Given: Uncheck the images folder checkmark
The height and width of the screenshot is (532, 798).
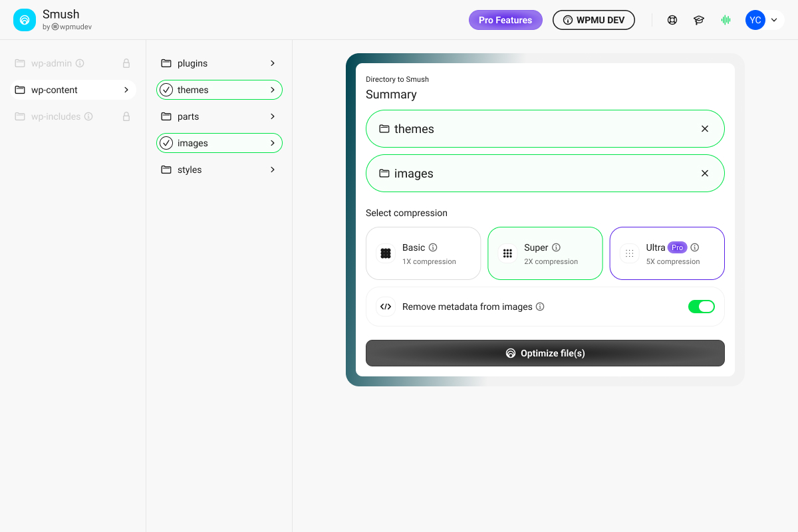Looking at the screenshot, I should [x=166, y=143].
